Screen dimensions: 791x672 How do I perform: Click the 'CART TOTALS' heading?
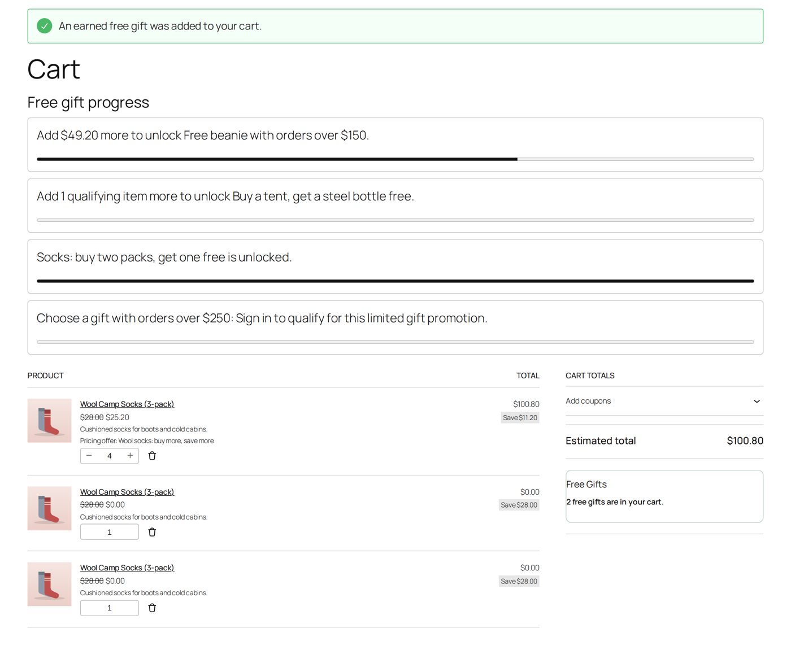[x=590, y=376]
